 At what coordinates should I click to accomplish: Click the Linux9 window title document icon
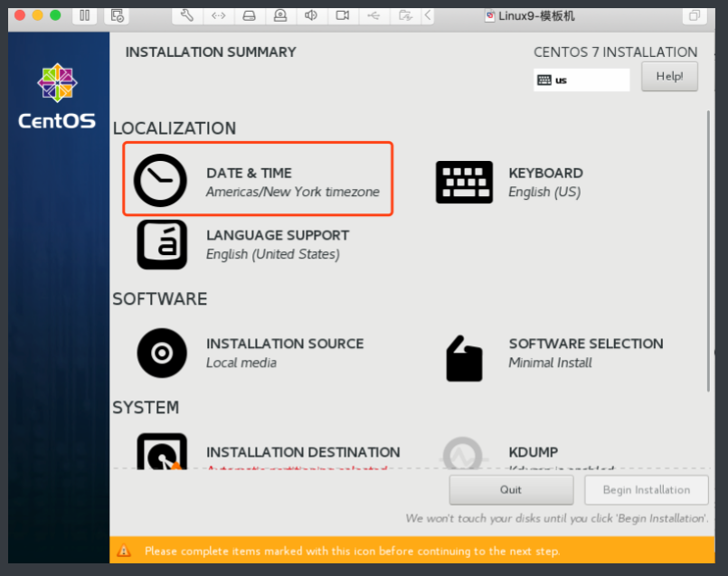pyautogui.click(x=490, y=16)
